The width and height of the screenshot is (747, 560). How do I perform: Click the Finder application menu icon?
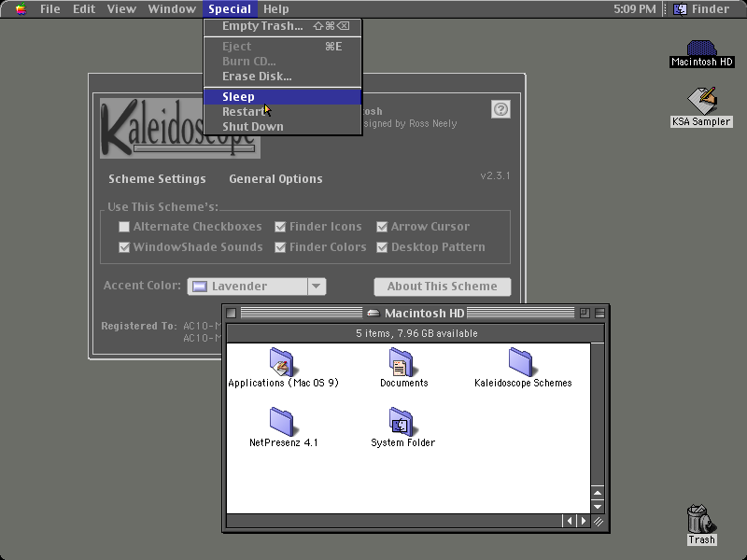point(680,9)
